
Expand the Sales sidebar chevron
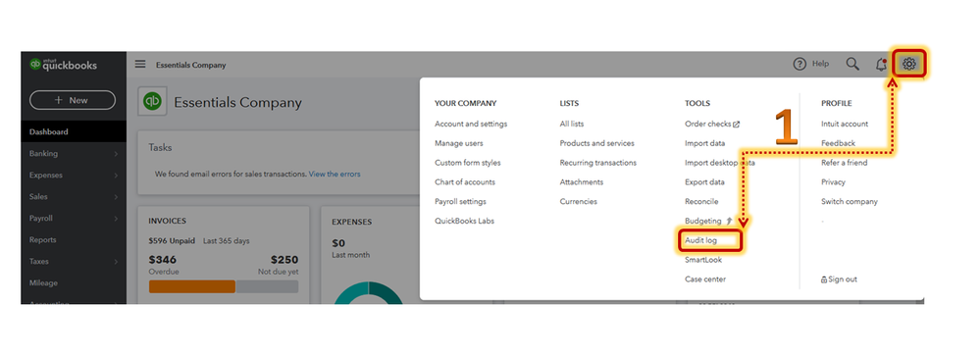(117, 197)
